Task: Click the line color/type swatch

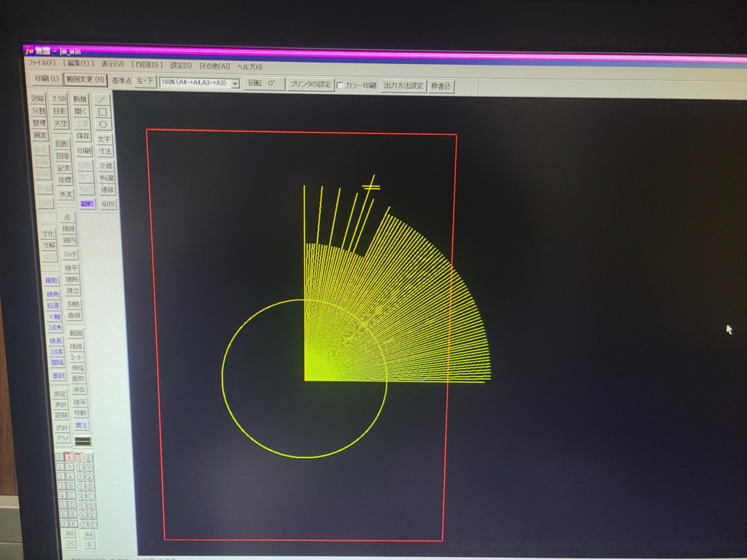Action: [x=83, y=441]
